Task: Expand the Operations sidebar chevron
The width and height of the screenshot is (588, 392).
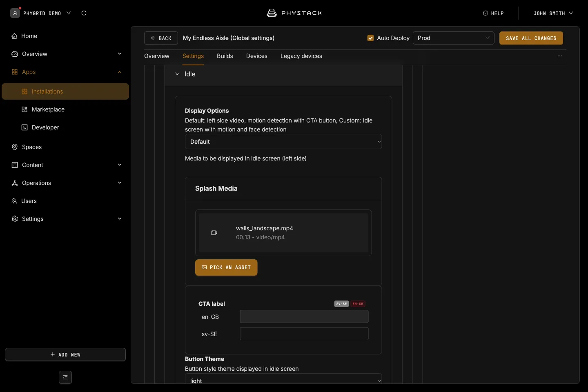Action: [x=120, y=183]
